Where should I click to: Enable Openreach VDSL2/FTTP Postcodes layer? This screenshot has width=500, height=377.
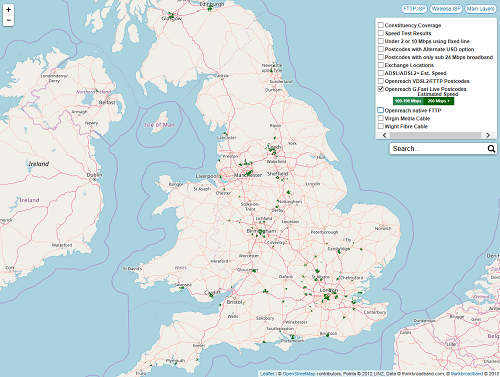(380, 81)
